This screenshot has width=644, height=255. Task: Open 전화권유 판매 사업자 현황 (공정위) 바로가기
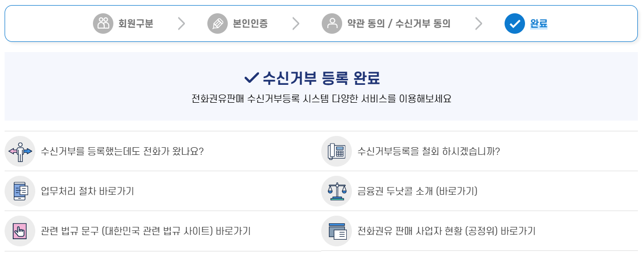point(447,231)
